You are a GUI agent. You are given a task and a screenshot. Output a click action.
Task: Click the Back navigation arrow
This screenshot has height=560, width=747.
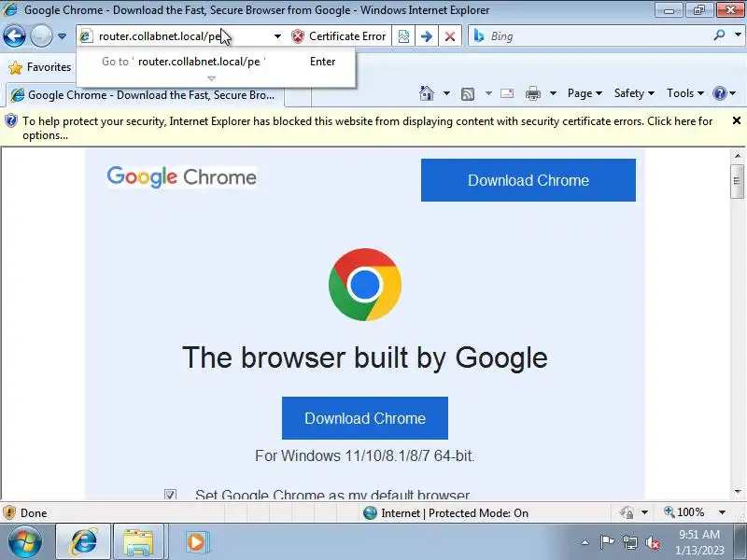pos(14,35)
